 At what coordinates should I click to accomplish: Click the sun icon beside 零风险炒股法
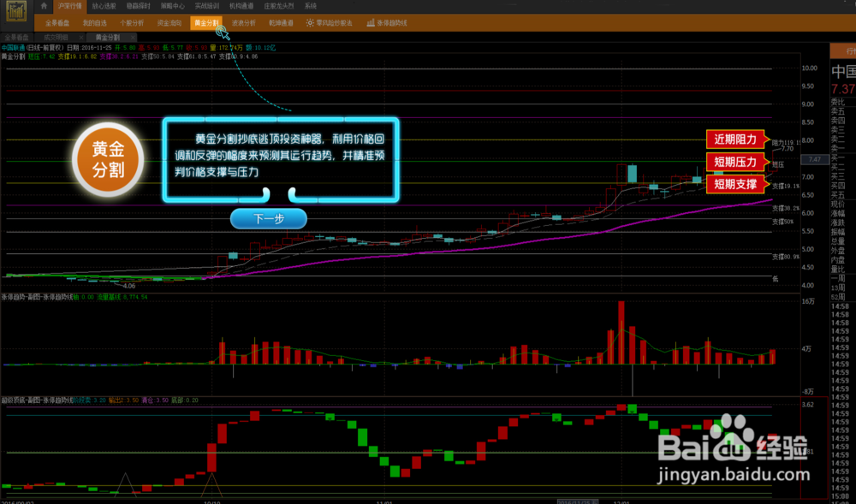coord(310,23)
